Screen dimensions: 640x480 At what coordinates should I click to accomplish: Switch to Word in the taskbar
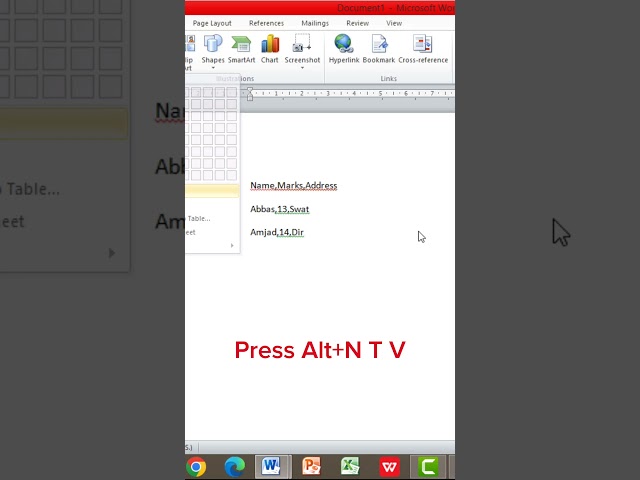tap(273, 467)
